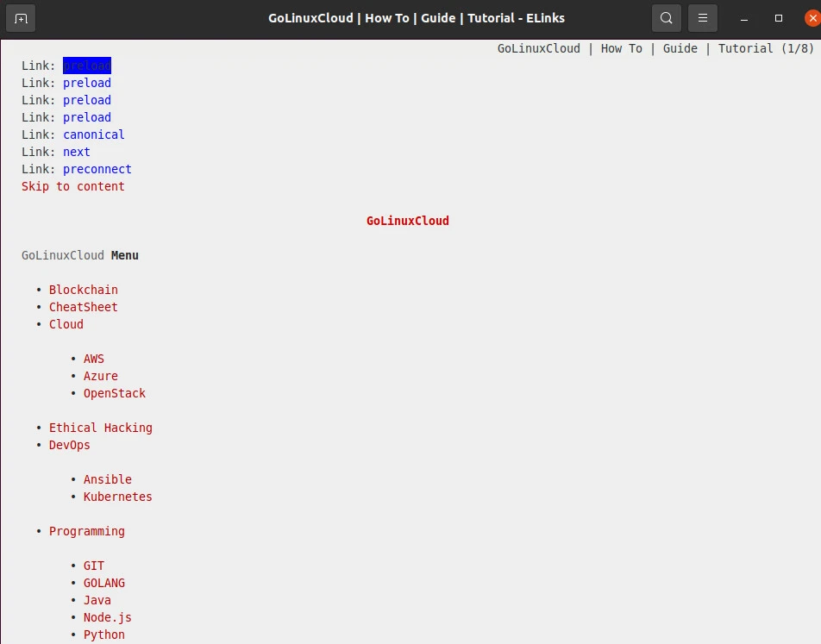Open the canonical link
Screen dimensions: 821x644
(x=93, y=134)
